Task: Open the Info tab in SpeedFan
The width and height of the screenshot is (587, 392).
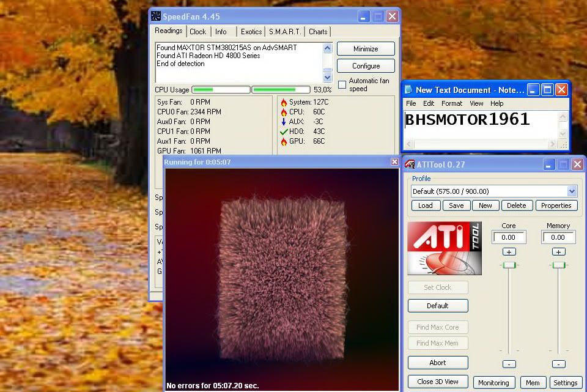Action: coord(221,32)
